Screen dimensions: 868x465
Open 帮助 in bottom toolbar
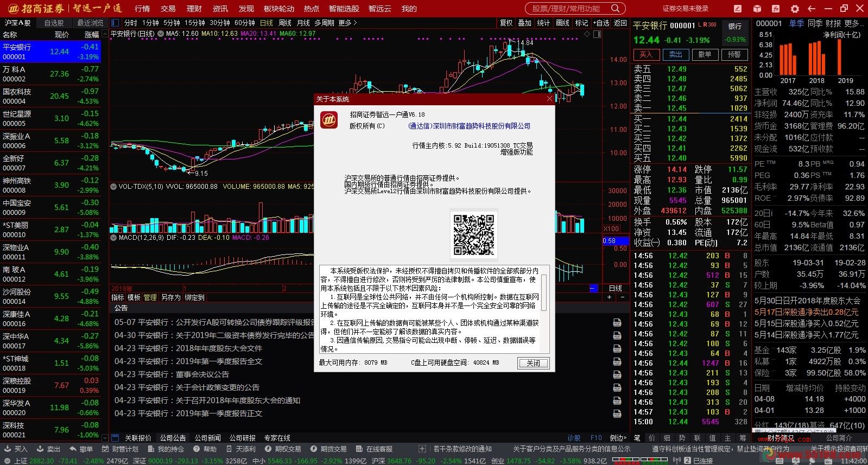(x=205, y=449)
